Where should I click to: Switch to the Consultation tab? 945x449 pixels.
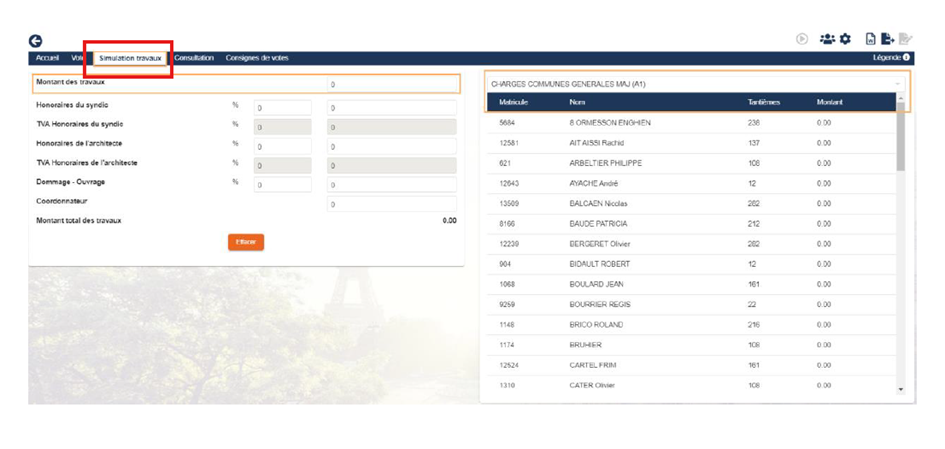click(194, 58)
